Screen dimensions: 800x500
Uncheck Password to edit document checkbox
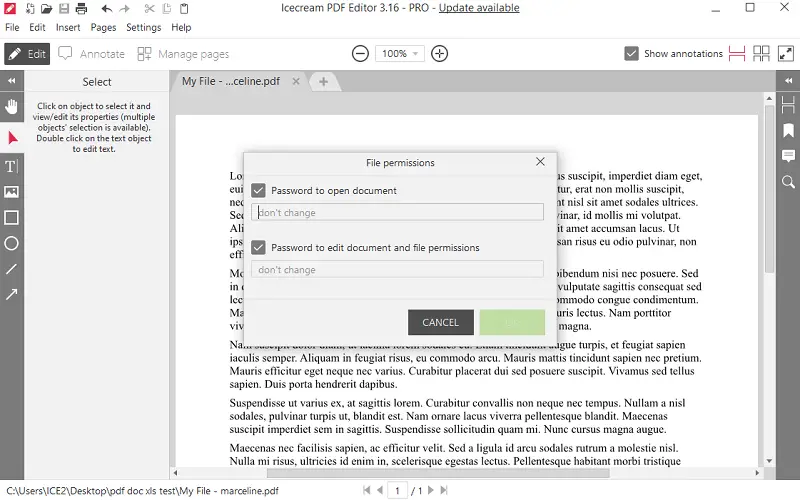[258, 247]
